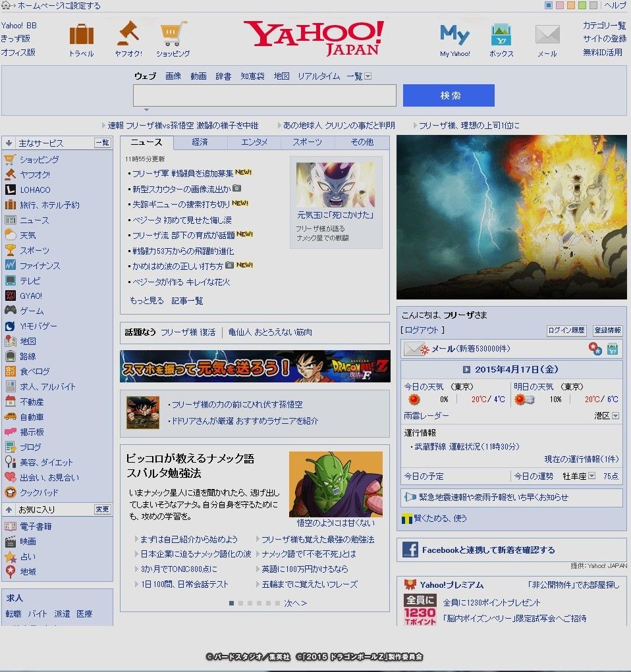
Task: Open クックパッド icon in sidebar
Action: (10, 492)
